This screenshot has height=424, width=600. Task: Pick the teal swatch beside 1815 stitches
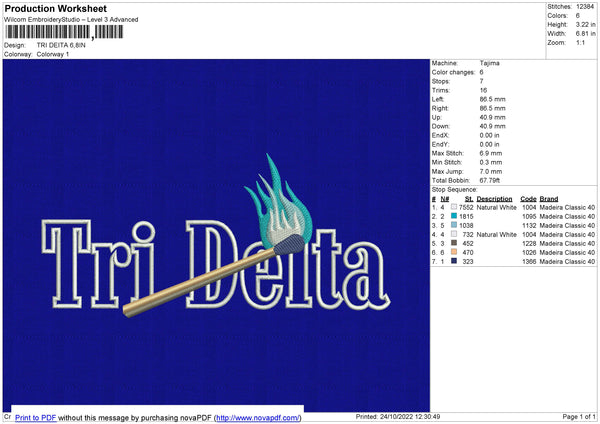pyautogui.click(x=454, y=216)
